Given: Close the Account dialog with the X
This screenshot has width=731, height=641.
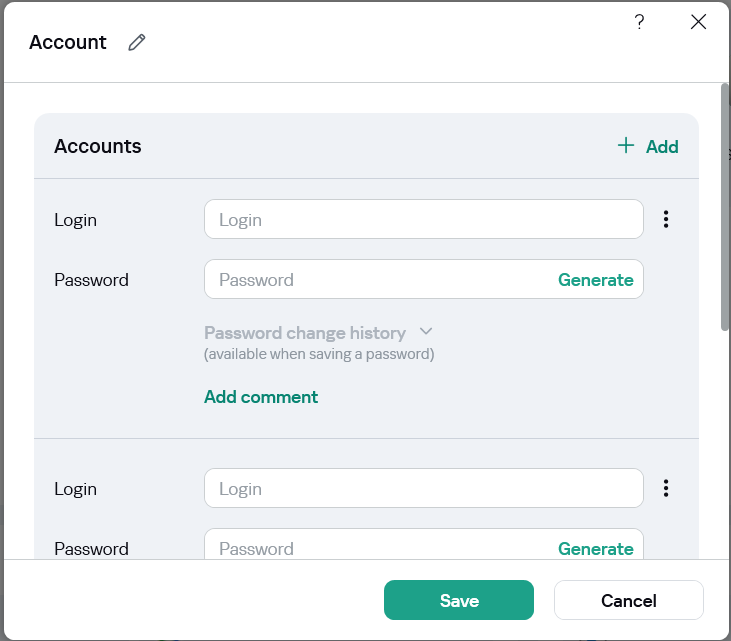Looking at the screenshot, I should point(698,22).
